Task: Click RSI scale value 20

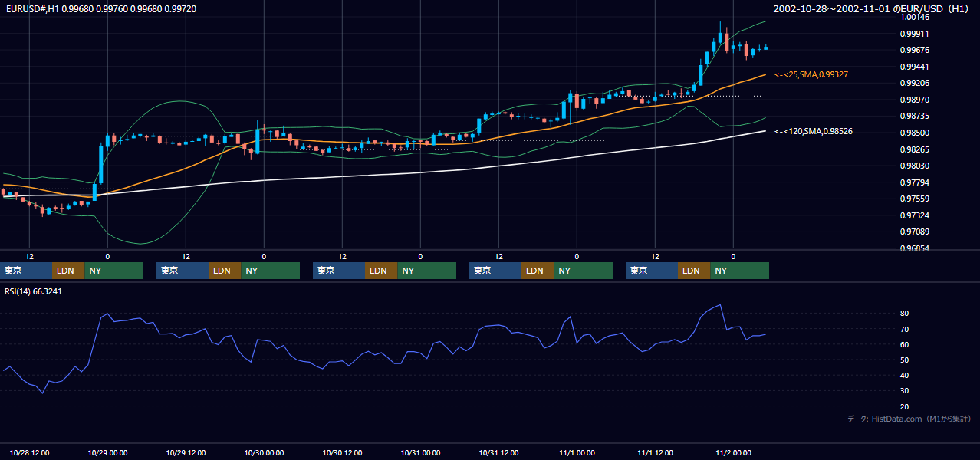Action: (905, 406)
